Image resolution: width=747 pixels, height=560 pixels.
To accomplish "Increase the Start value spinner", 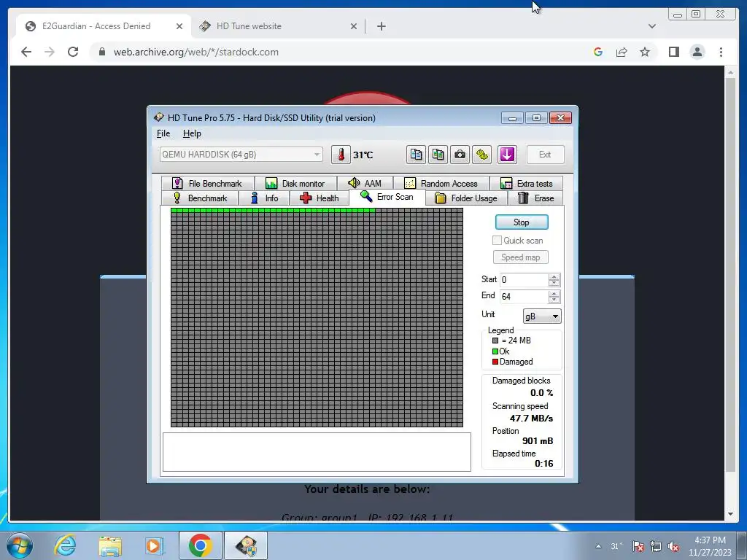I will [554, 276].
